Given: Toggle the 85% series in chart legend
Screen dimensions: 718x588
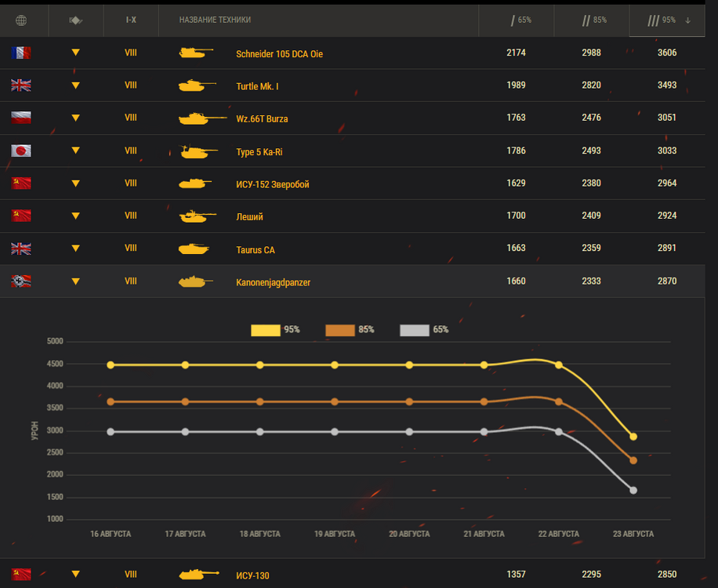Looking at the screenshot, I should pyautogui.click(x=350, y=330).
